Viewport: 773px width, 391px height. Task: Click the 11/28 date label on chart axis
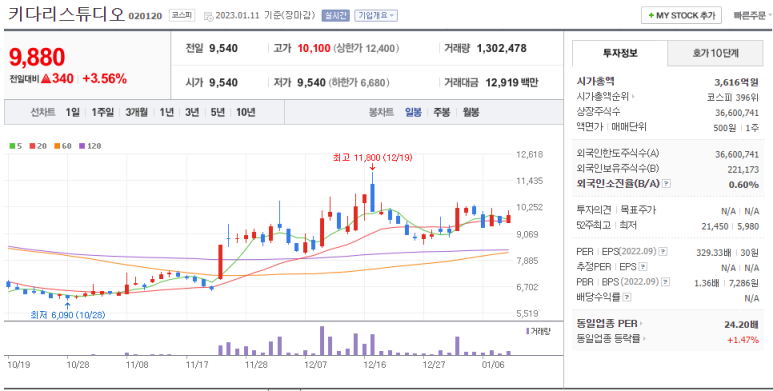pos(256,364)
